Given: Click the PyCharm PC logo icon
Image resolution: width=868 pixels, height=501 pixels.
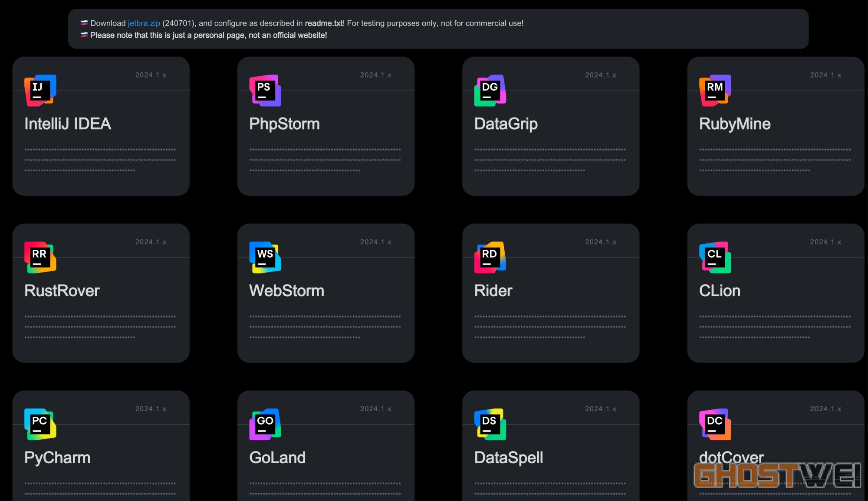Looking at the screenshot, I should (40, 424).
